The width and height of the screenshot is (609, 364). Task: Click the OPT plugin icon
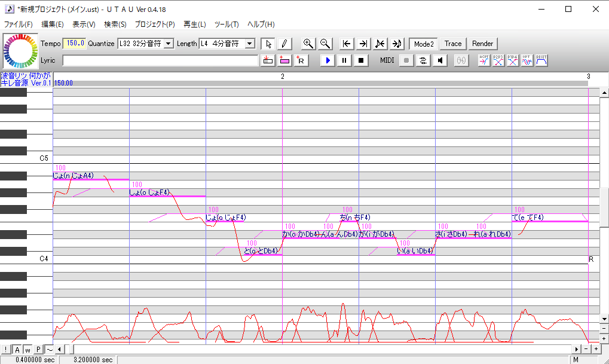[x=527, y=60]
